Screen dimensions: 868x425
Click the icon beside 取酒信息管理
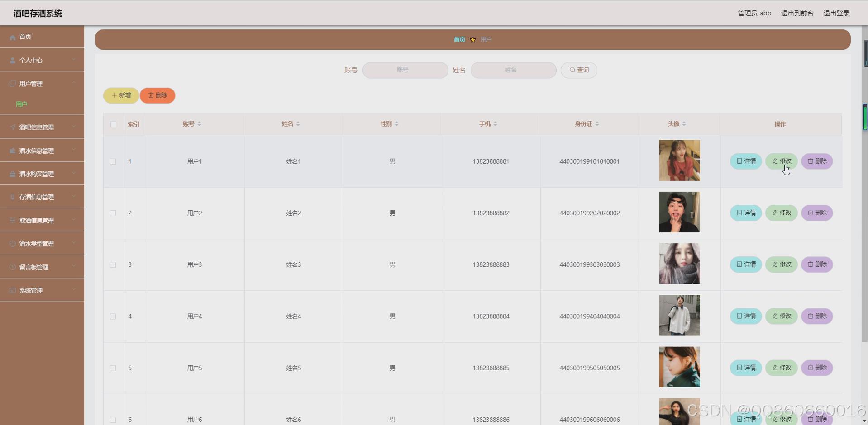pyautogui.click(x=13, y=220)
